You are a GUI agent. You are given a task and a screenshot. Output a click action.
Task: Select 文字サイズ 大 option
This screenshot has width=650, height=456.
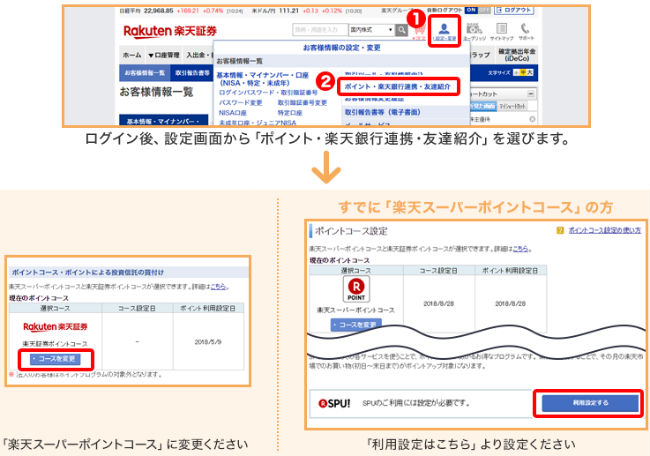[530, 73]
